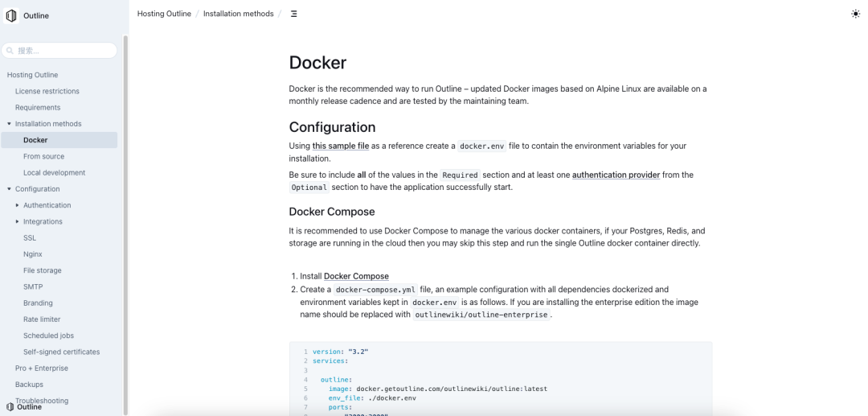Click the Outline title text in header

(x=36, y=15)
